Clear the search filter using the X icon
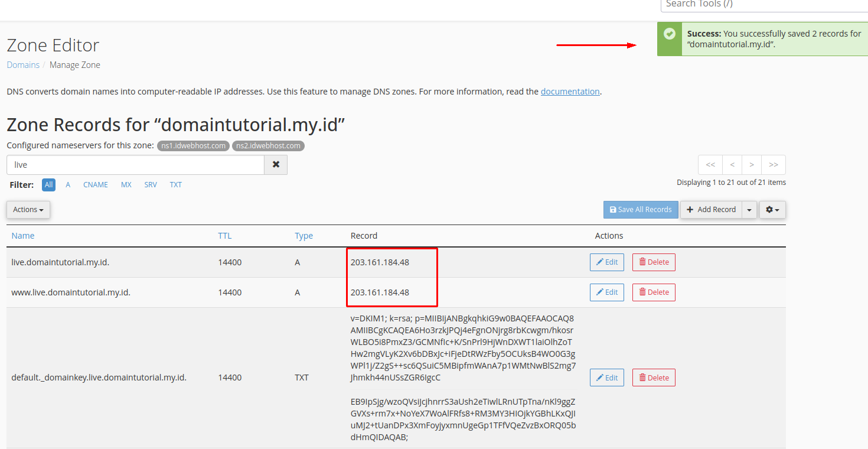This screenshot has height=449, width=868. pos(275,165)
